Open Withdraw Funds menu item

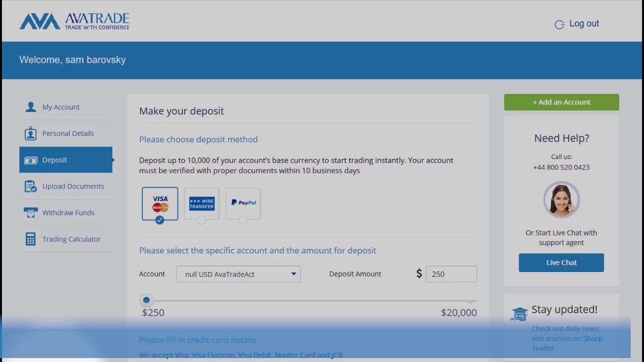point(66,213)
